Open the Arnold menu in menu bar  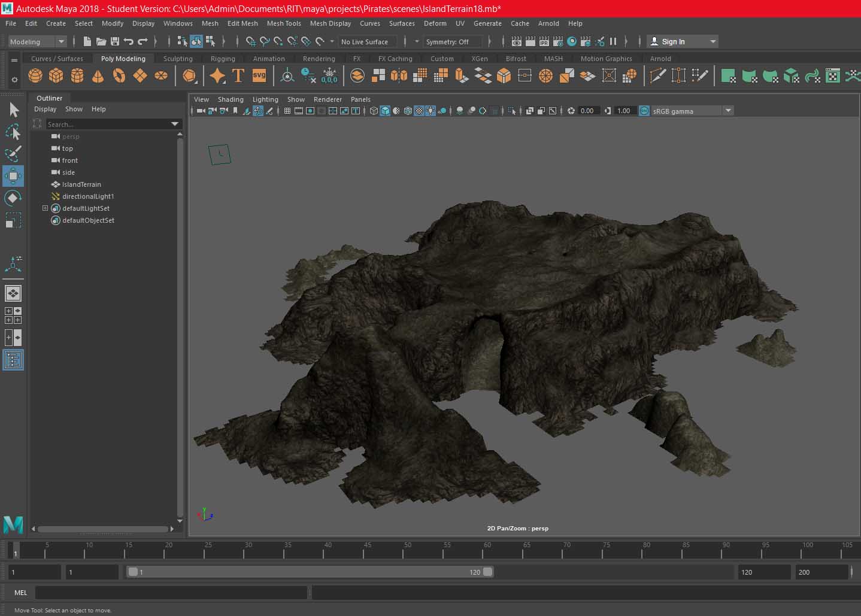548,23
